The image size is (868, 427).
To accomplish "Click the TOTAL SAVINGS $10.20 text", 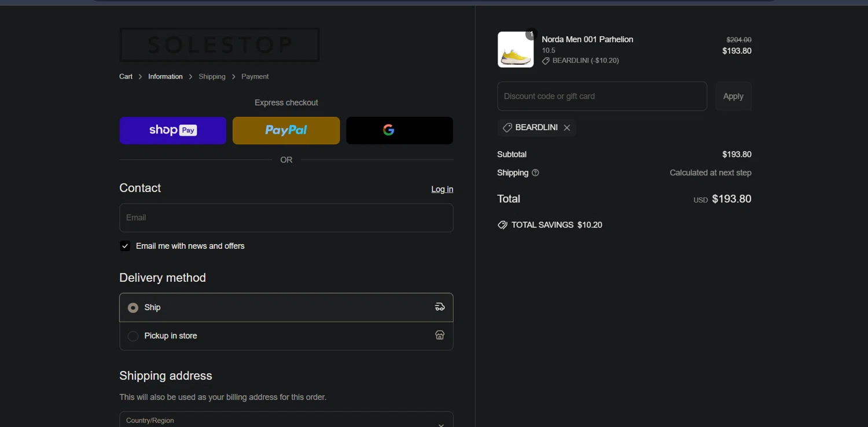I will coord(557,225).
